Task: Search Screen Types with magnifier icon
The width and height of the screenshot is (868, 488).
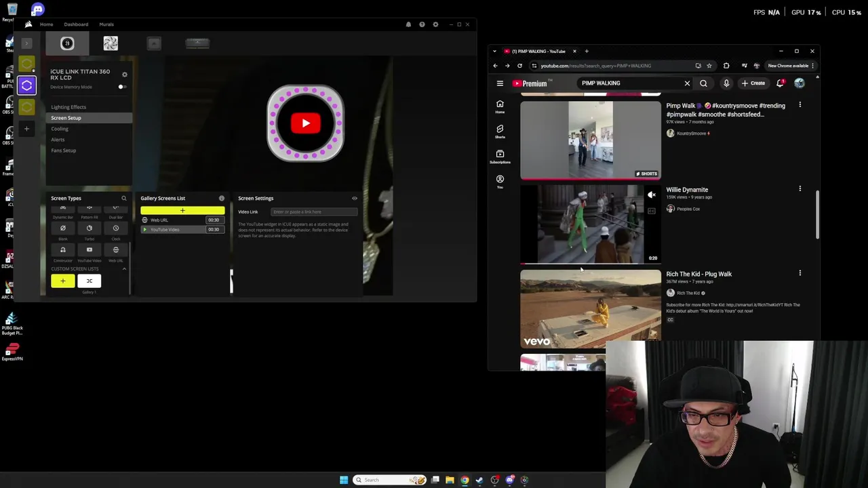Action: coord(124,199)
